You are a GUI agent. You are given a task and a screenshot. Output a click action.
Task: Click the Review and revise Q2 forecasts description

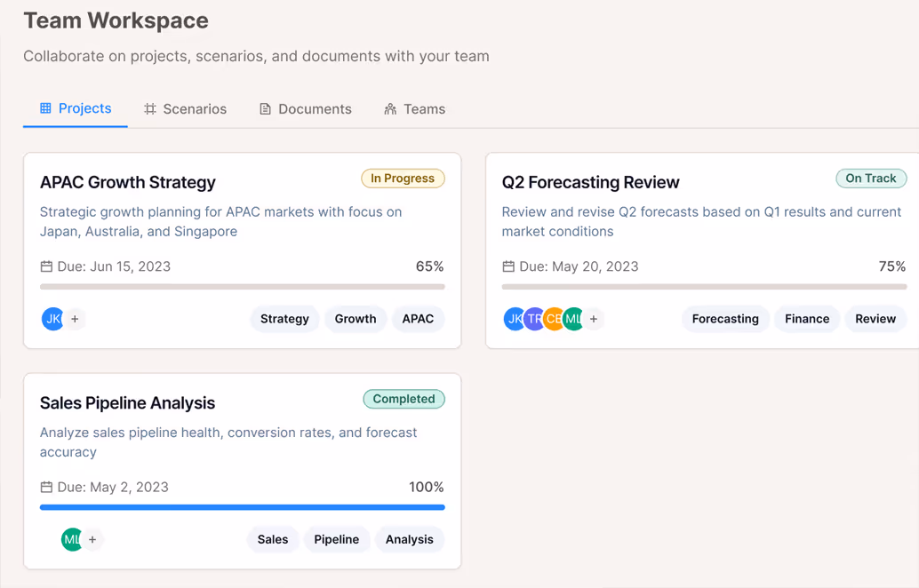[x=701, y=221]
